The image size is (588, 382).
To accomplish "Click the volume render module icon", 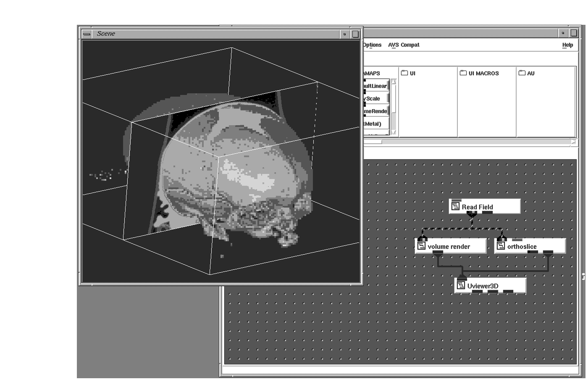I will click(x=421, y=246).
